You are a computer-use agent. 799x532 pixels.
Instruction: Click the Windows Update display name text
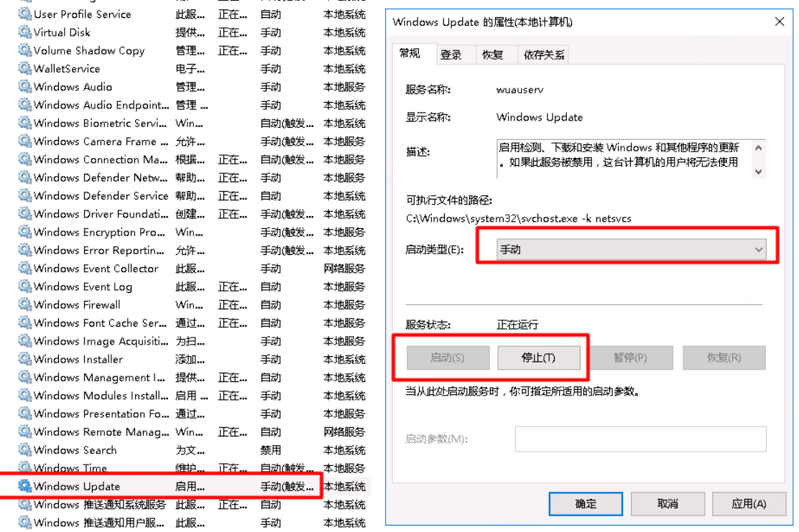point(539,117)
